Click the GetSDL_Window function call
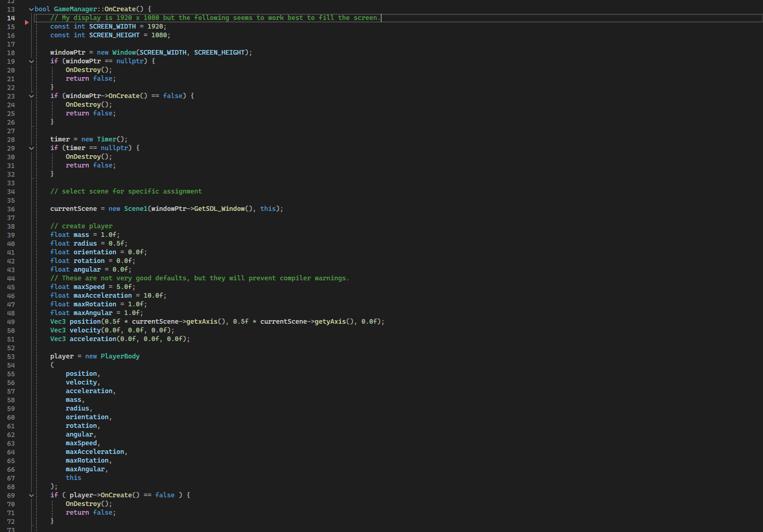The image size is (763, 532). coord(220,209)
